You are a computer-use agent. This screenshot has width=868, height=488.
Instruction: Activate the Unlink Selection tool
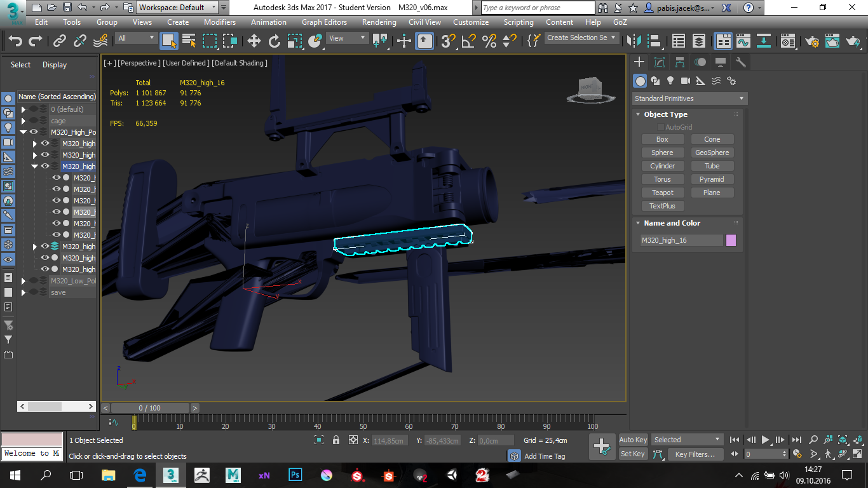pyautogui.click(x=80, y=41)
